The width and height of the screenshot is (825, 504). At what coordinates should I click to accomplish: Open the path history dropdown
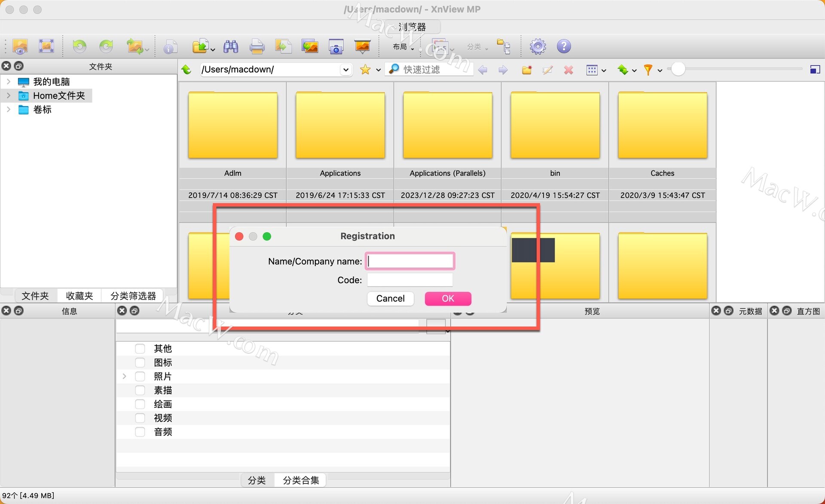345,70
